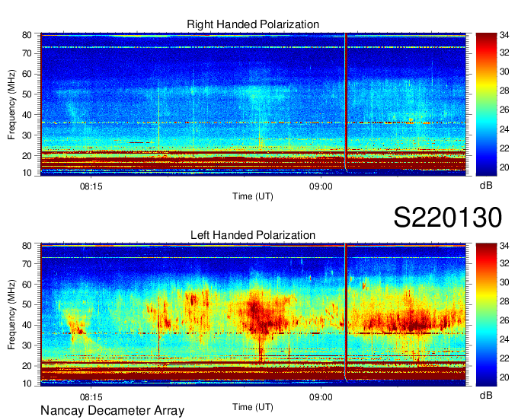
Task: Click the 32 label on Left Handed color bar
Action: [504, 263]
